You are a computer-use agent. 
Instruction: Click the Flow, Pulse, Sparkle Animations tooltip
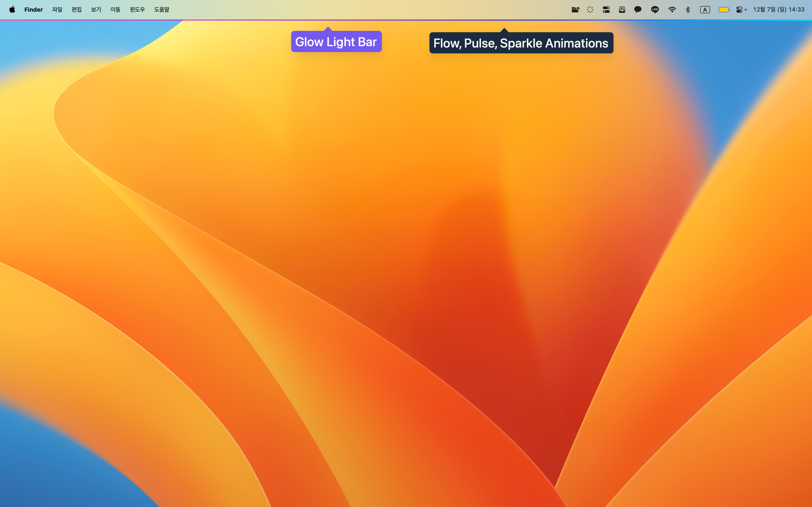pyautogui.click(x=520, y=43)
